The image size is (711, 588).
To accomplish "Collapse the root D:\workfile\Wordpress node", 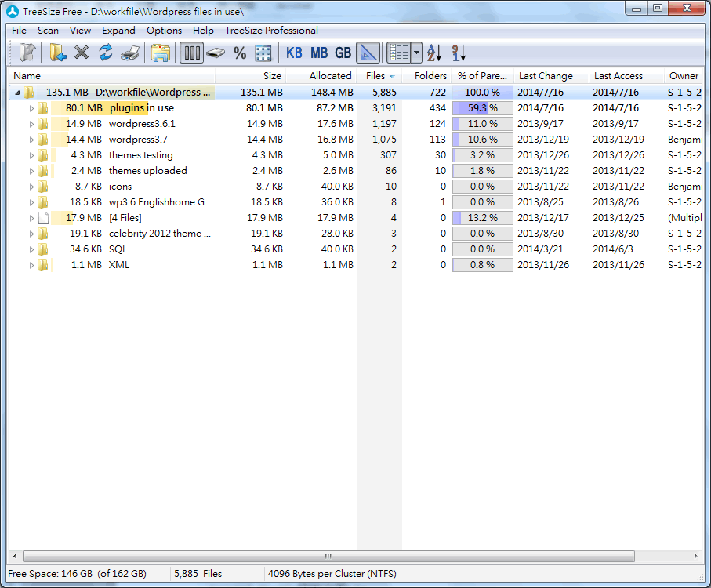I will point(17,93).
